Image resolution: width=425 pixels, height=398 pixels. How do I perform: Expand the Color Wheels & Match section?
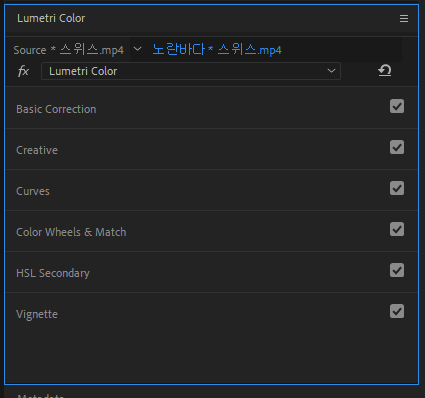(71, 232)
